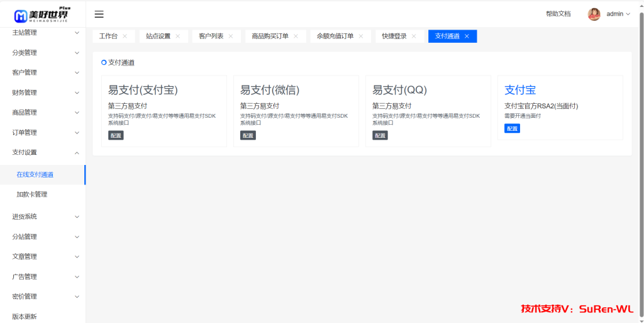The image size is (644, 323).
Task: Click 支付宝官方RSA2(当面付) text
Action: 541,106
